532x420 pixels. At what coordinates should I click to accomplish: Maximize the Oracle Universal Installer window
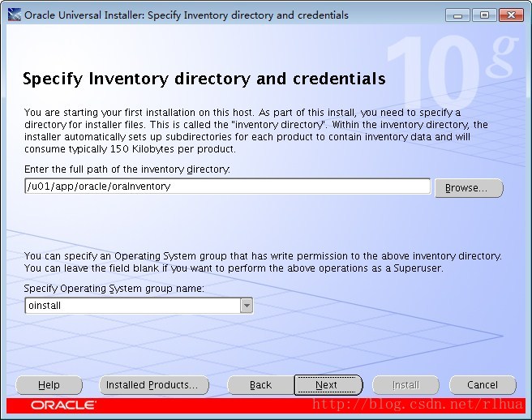tap(484, 15)
